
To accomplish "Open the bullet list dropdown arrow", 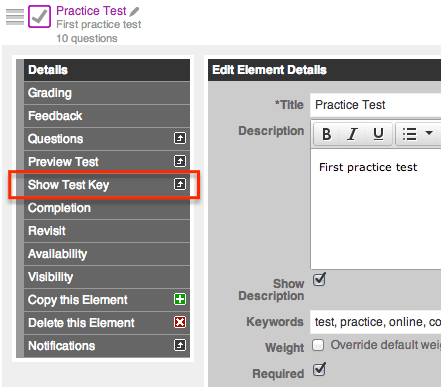I will pos(429,133).
